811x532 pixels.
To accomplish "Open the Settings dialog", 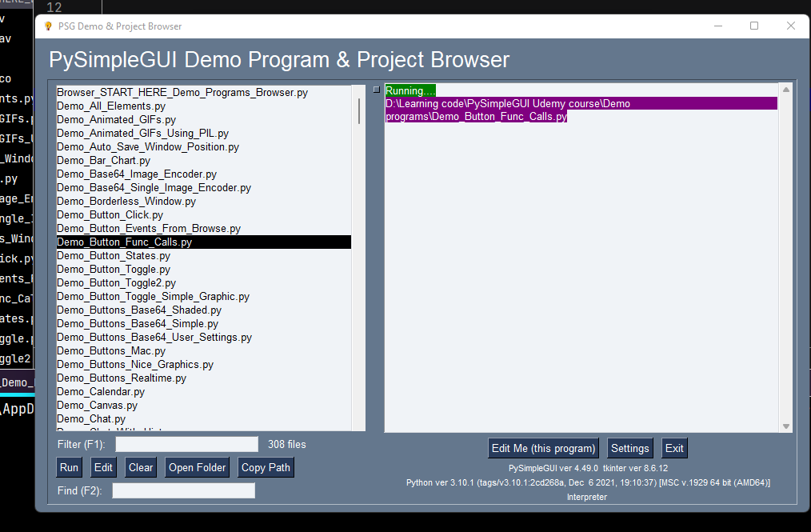I will 630,448.
